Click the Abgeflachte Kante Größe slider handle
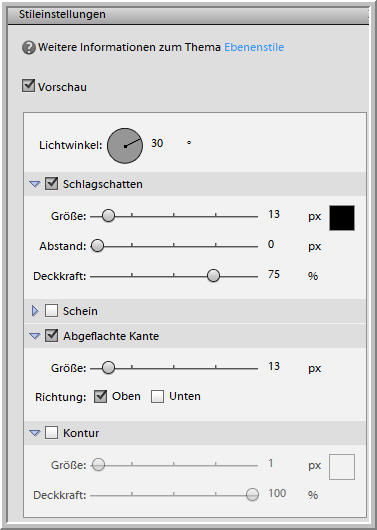Screen dimensions: 377x530 point(108,367)
